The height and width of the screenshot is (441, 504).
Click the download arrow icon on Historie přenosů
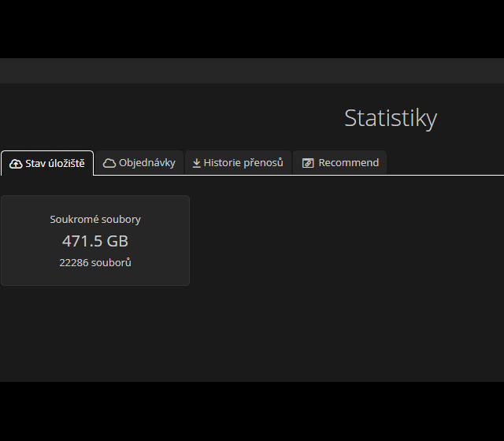tap(197, 163)
